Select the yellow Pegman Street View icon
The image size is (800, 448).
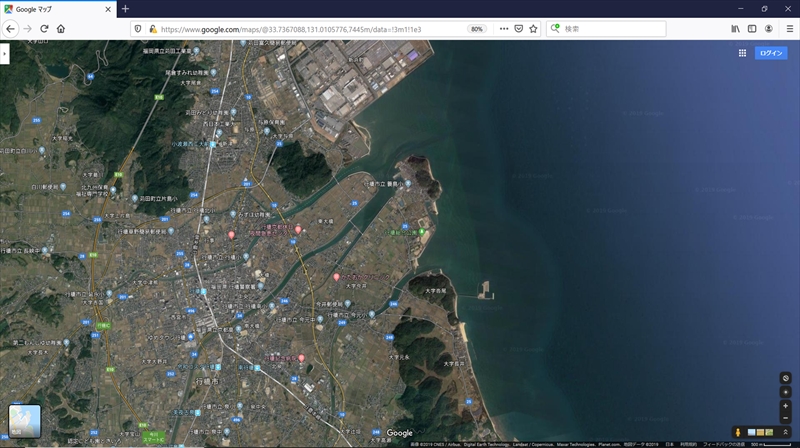point(738,432)
